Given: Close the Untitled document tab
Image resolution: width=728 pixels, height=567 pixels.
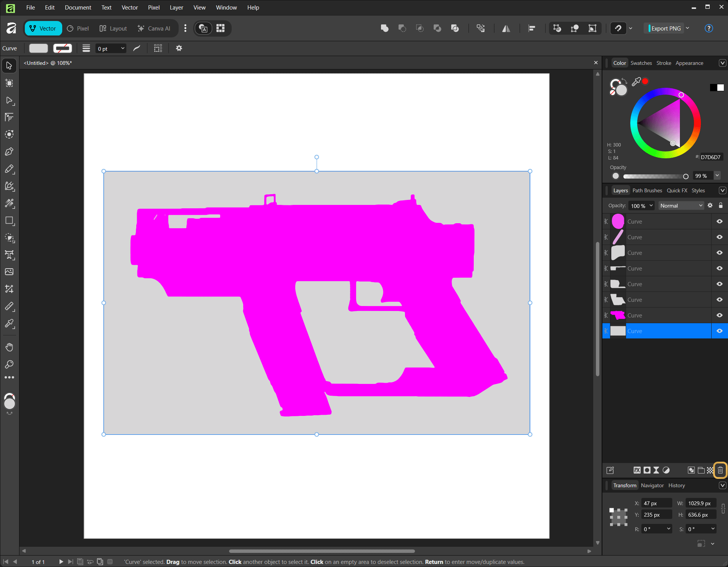Looking at the screenshot, I should coord(596,63).
